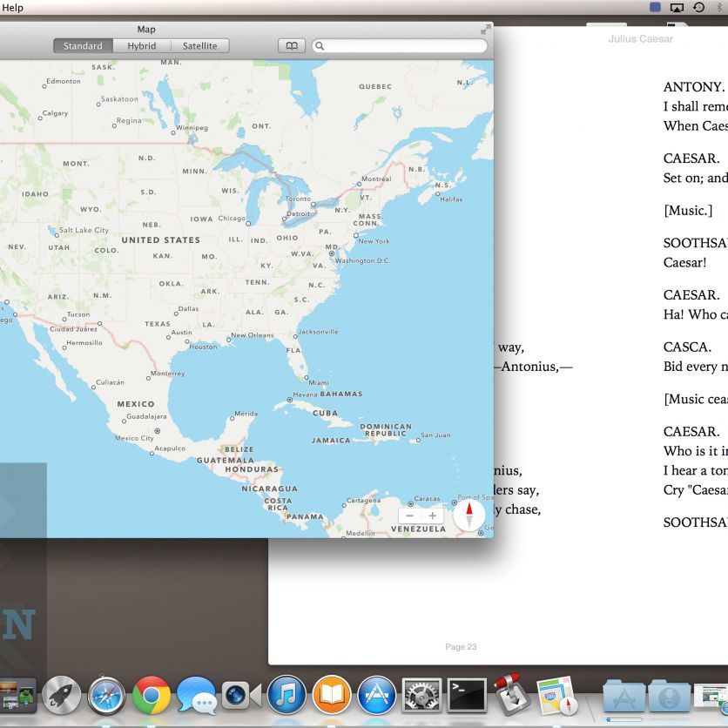Open Time Machine menu bar icon

(x=698, y=8)
